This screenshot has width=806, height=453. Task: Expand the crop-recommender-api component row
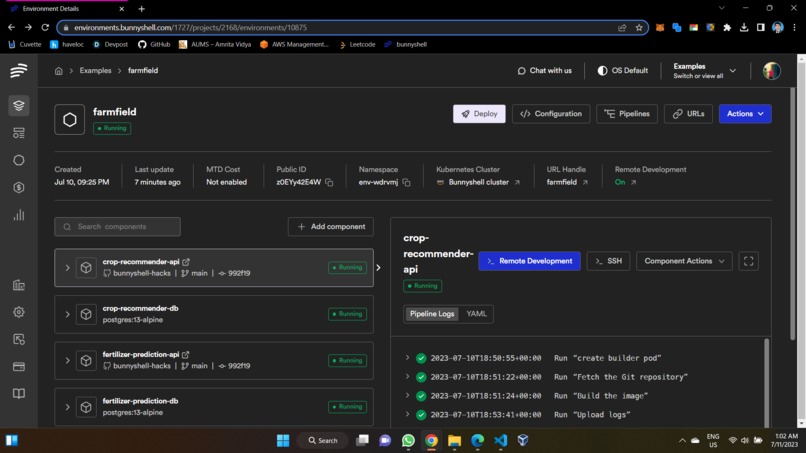[x=67, y=268]
